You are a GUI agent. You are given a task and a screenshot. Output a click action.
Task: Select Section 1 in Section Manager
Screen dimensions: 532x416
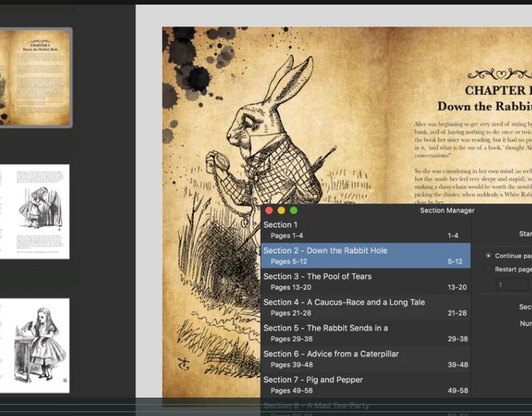365,230
